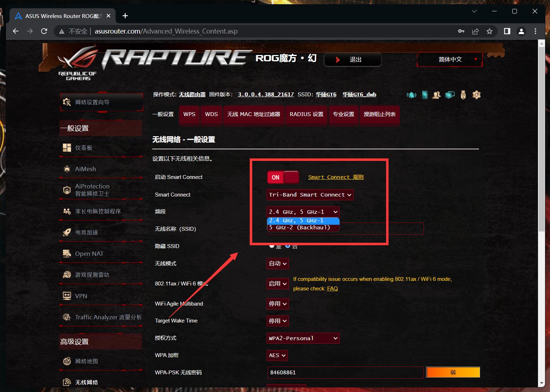The width and height of the screenshot is (550, 392).
Task: Open the WiFi Agile Multiband dropdown
Action: [278, 304]
